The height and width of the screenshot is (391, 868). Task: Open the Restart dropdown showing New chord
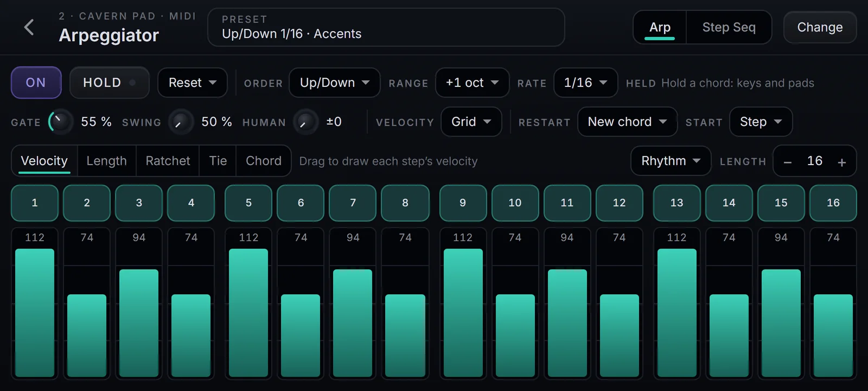pos(628,122)
